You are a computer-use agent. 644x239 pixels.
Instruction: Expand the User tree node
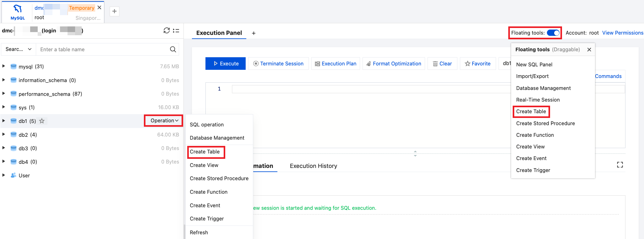click(x=4, y=175)
